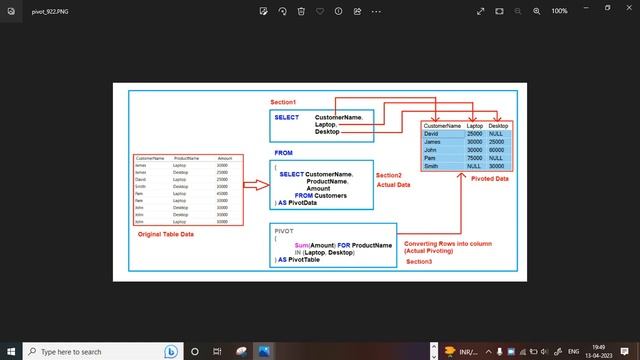Click the Edit image icon

(x=264, y=11)
